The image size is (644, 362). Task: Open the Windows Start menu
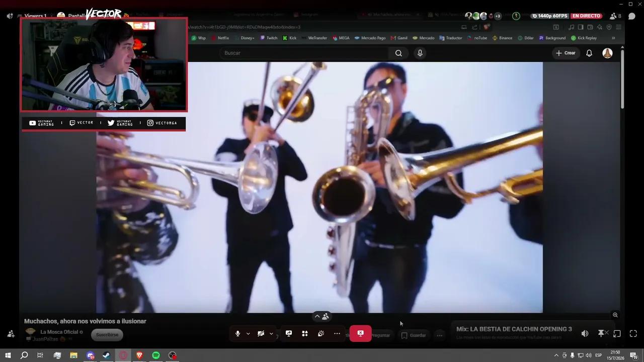[x=8, y=355]
